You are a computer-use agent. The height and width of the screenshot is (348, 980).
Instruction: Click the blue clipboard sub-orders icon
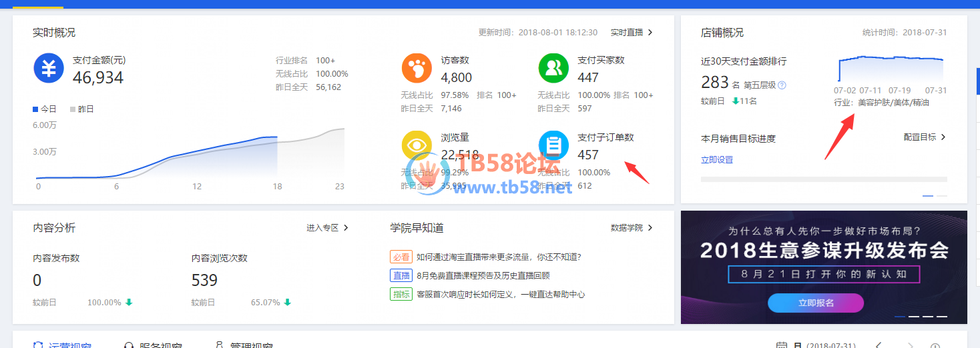click(x=553, y=146)
